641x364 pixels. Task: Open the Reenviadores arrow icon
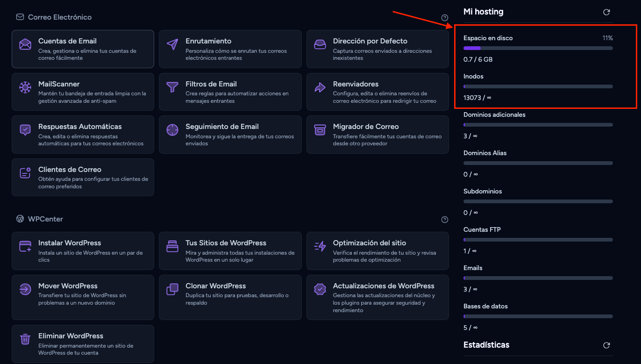click(320, 87)
